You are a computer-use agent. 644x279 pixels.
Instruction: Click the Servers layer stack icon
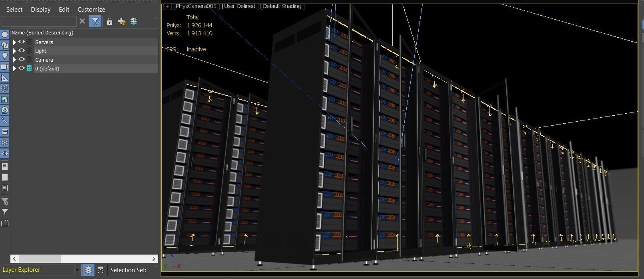pos(29,42)
